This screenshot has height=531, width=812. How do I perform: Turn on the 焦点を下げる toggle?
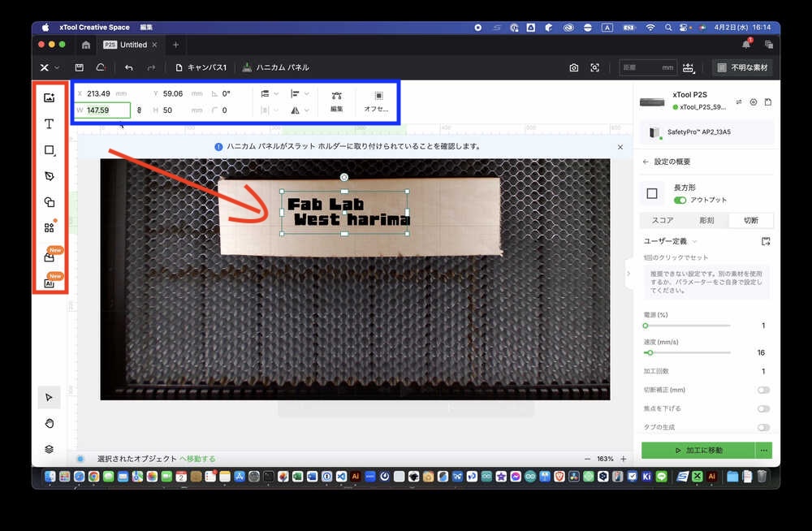(x=763, y=408)
